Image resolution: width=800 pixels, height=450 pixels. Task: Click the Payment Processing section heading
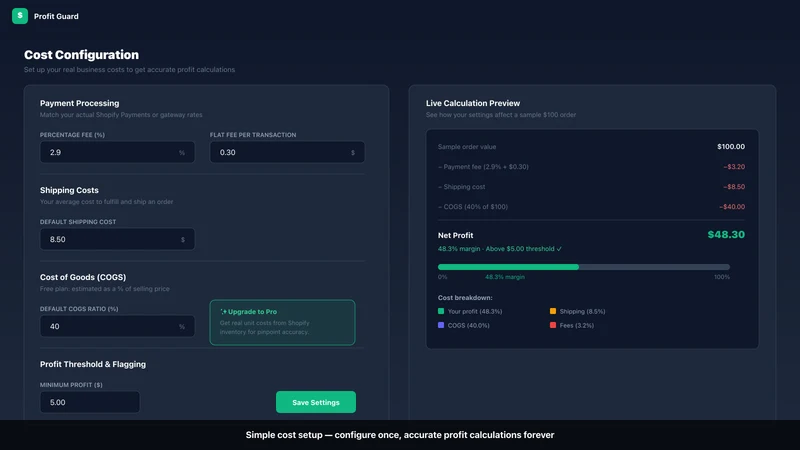coord(80,103)
